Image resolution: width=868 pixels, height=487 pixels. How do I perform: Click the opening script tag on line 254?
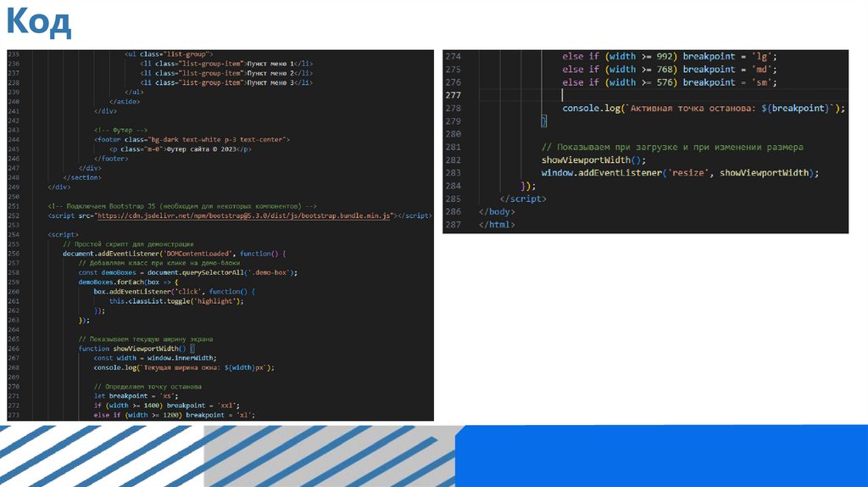[63, 234]
